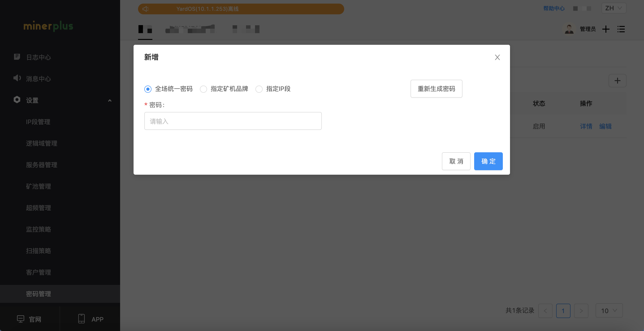
Task: Open 帮助中心 link
Action: click(554, 9)
